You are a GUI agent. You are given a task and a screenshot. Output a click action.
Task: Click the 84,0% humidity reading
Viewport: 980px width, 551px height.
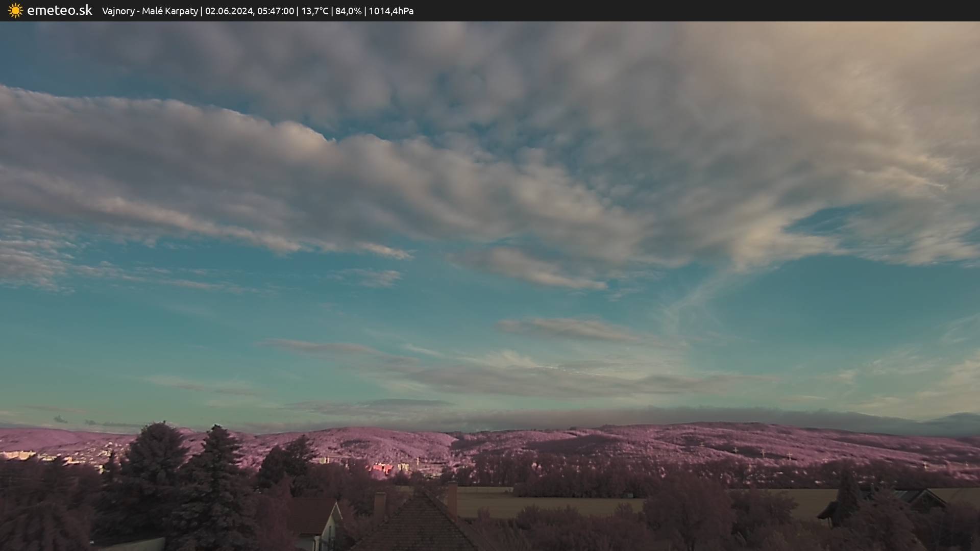pyautogui.click(x=348, y=11)
